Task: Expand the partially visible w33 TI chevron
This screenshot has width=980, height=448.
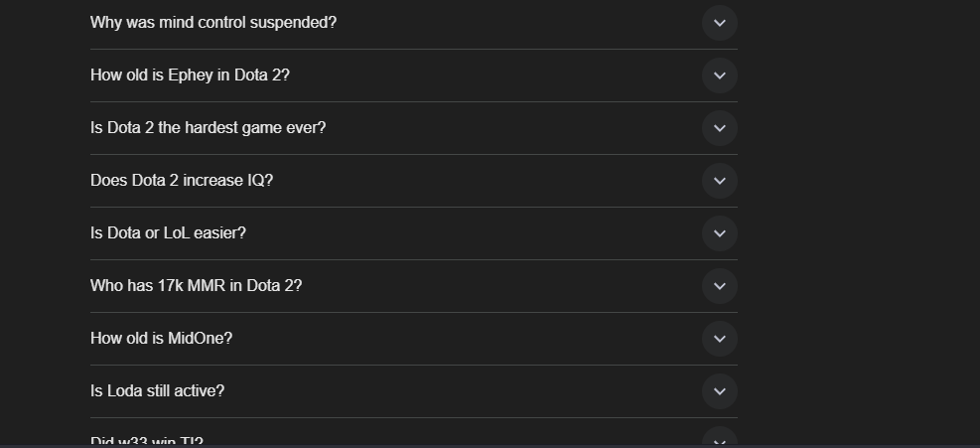Action: point(720,438)
